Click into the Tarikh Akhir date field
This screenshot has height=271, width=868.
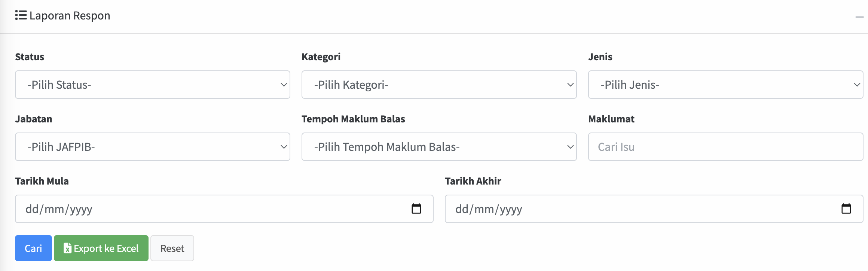[x=636, y=209]
